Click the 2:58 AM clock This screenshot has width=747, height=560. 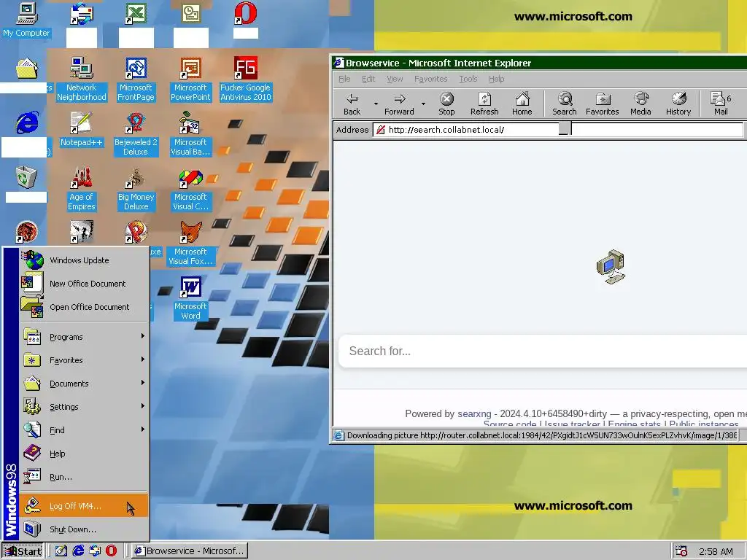(x=716, y=551)
